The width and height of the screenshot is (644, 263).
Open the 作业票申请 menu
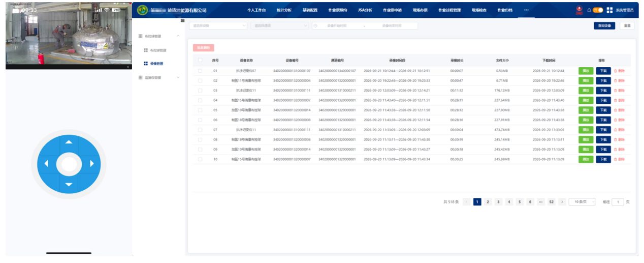(392, 10)
